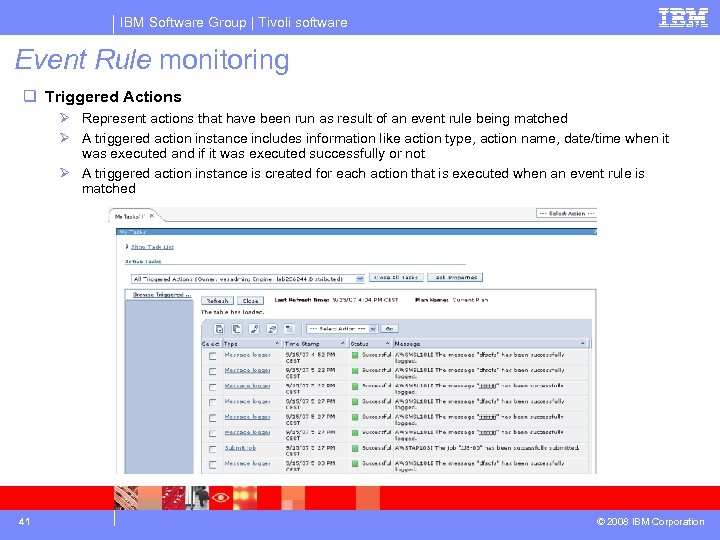720x540 pixels.
Task: Sort by Time Stamp column arrow
Action: (343, 343)
